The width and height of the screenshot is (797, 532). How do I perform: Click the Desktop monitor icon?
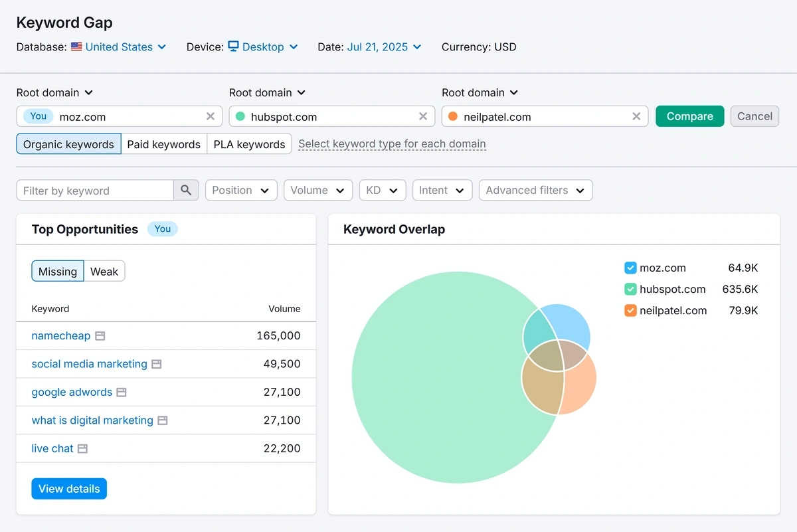(x=233, y=46)
